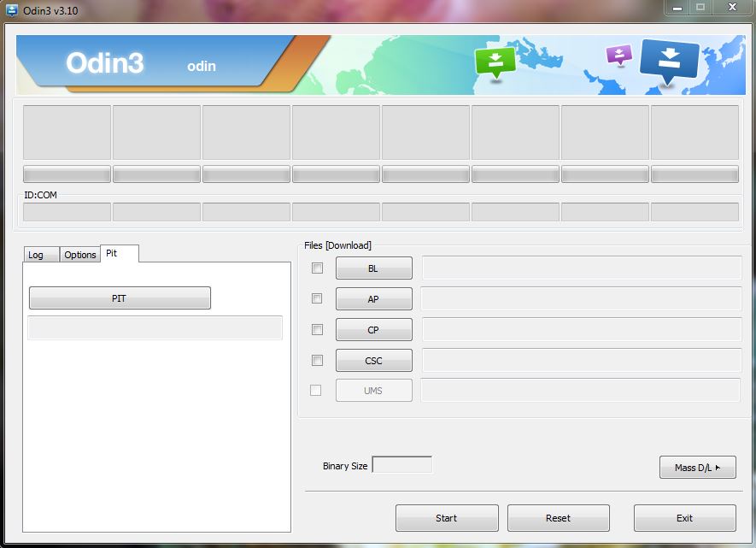Click the CSC file path field
Viewport: 756px width, 548px height.
coord(582,361)
